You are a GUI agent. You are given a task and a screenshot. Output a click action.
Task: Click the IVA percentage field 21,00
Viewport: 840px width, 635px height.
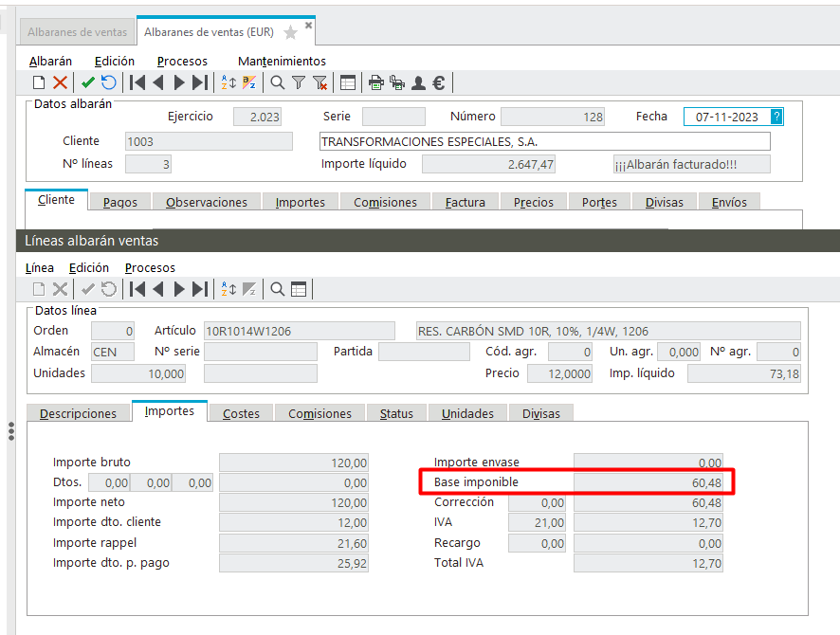[537, 522]
